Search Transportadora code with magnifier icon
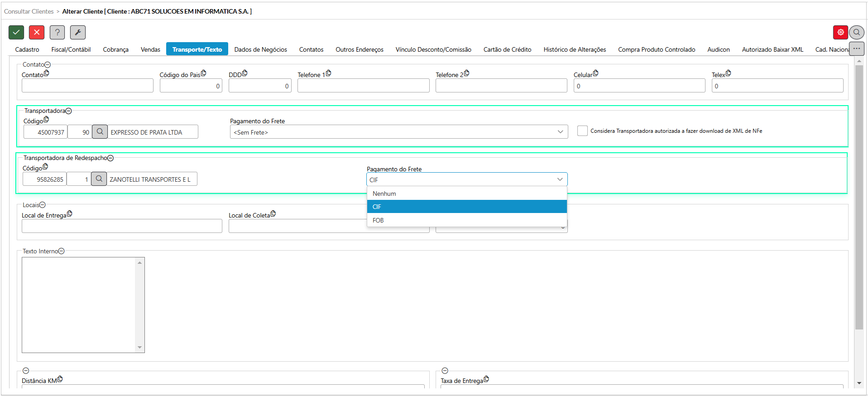This screenshot has height=397, width=868. (x=100, y=132)
